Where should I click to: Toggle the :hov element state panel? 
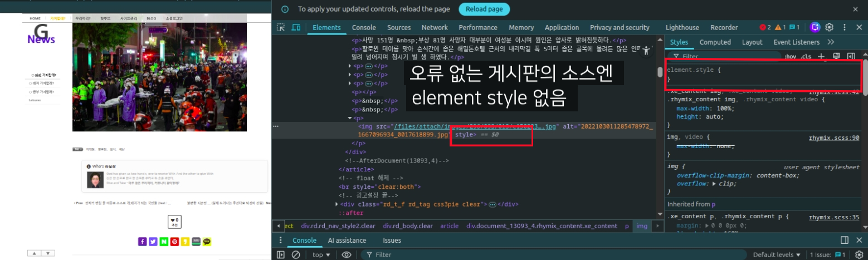coord(790,56)
